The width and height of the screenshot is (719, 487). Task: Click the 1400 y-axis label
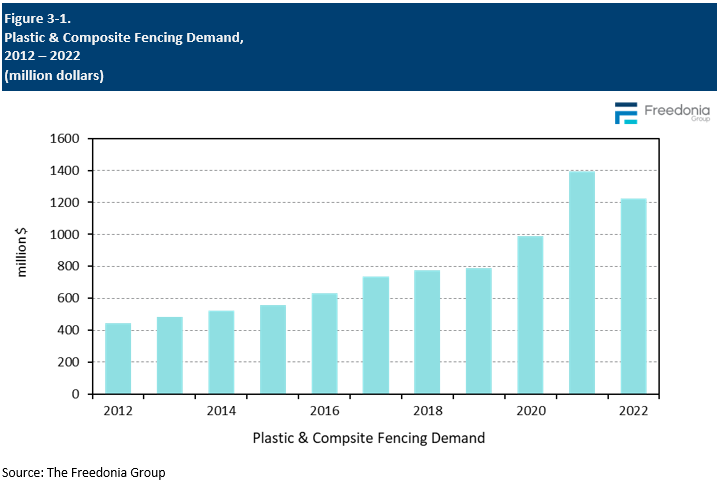(65, 171)
